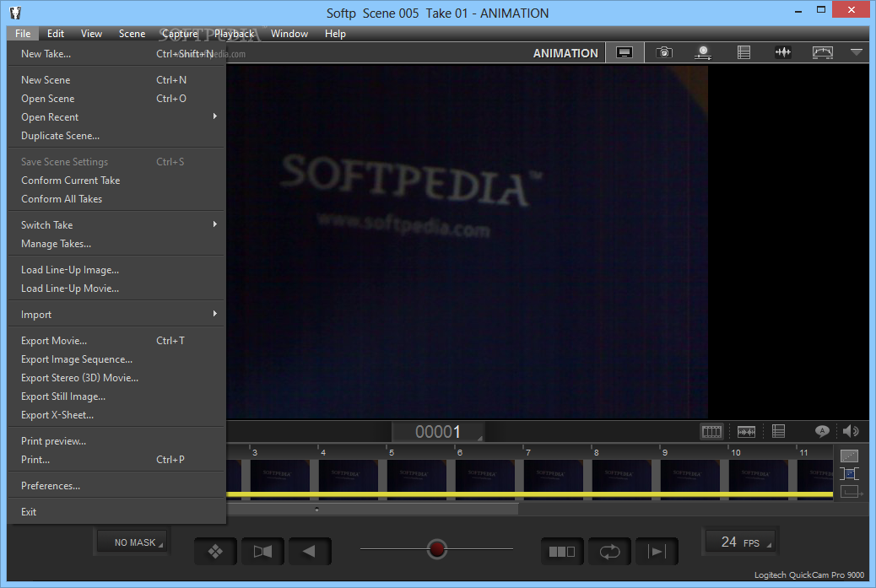Select frame 8 thumbnail in timeline
This screenshot has width=876, height=588.
(x=621, y=475)
